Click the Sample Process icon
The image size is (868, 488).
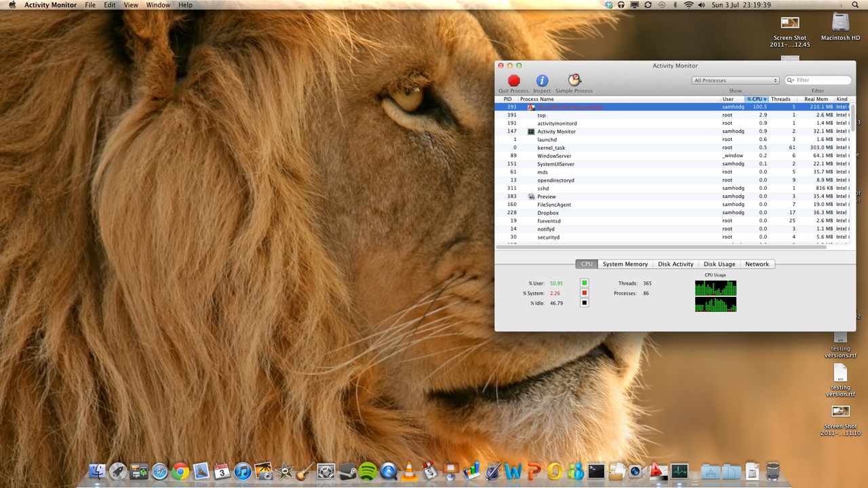(x=574, y=81)
